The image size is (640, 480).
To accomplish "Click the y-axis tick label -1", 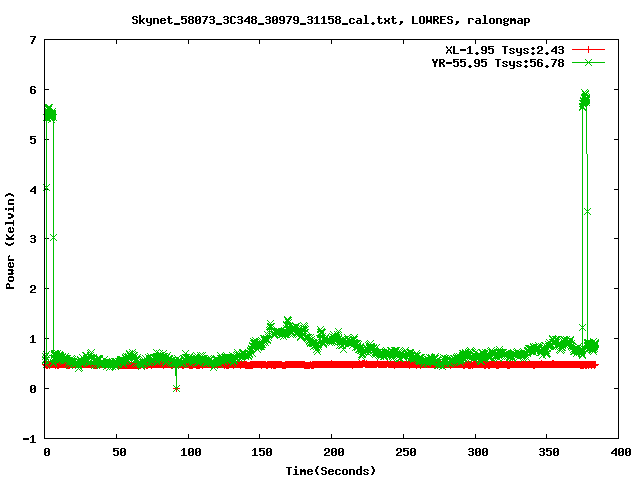I will point(30,439).
